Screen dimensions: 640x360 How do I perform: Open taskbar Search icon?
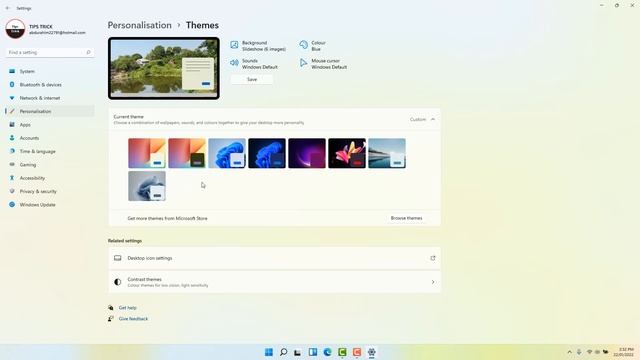point(283,352)
